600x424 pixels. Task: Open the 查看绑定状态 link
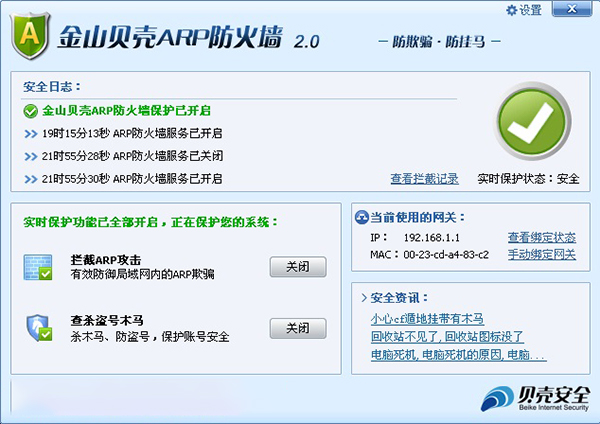point(542,238)
